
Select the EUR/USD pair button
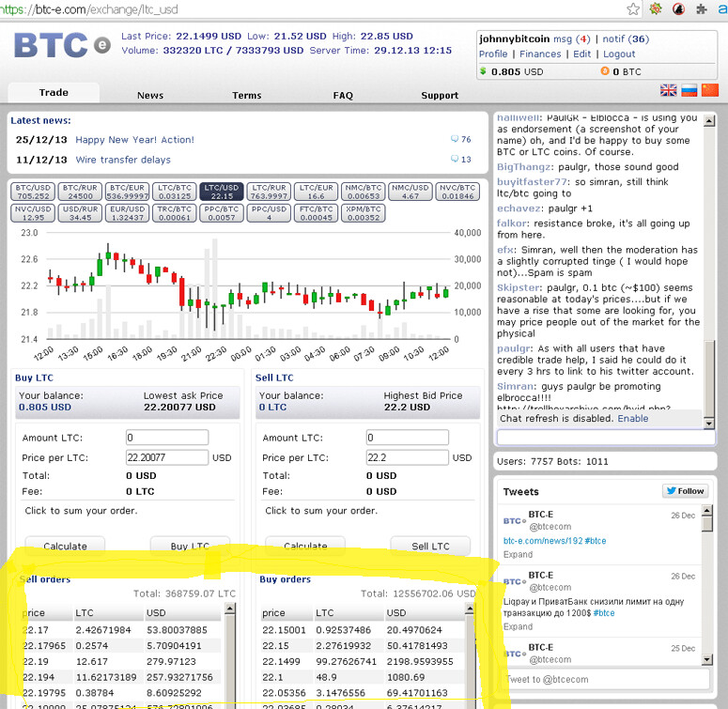pyautogui.click(x=127, y=213)
